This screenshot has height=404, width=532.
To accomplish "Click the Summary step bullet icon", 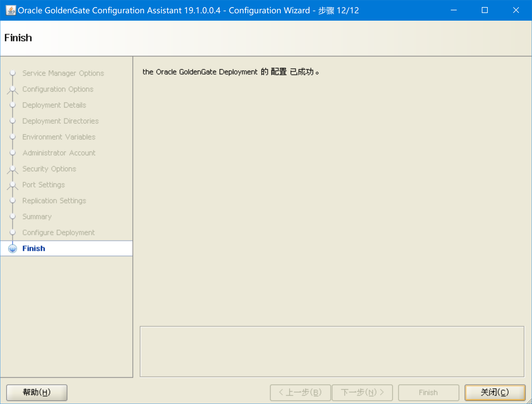I will point(12,216).
